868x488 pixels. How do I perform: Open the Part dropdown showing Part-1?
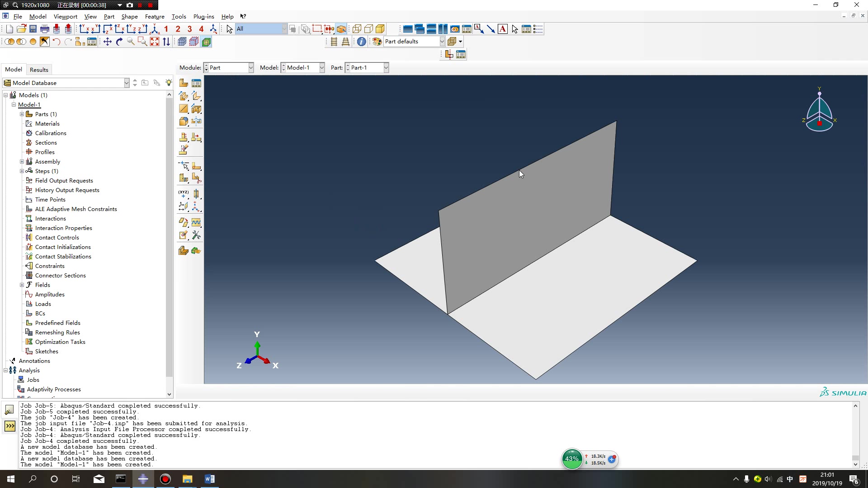tap(386, 67)
